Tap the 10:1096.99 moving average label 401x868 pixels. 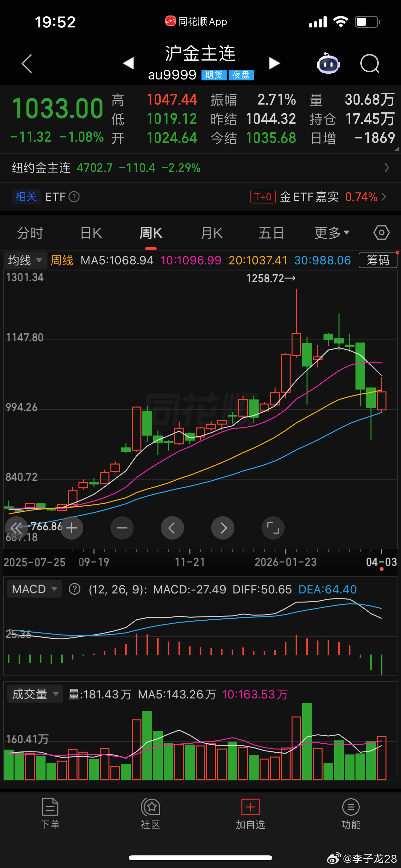191,260
